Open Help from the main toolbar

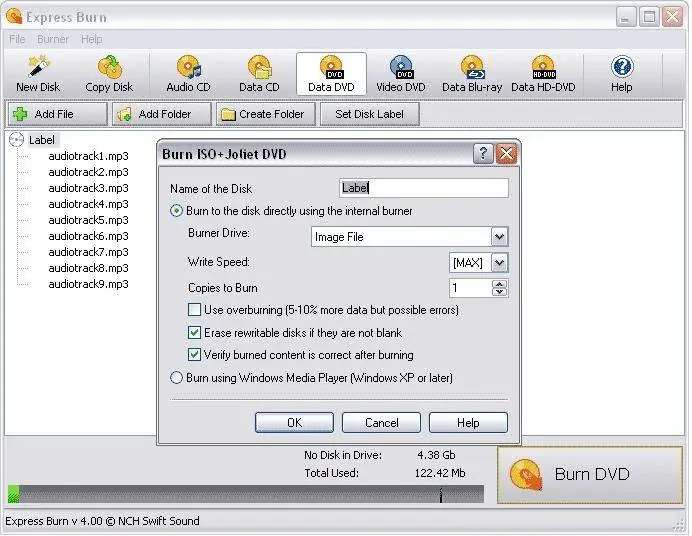click(x=621, y=74)
